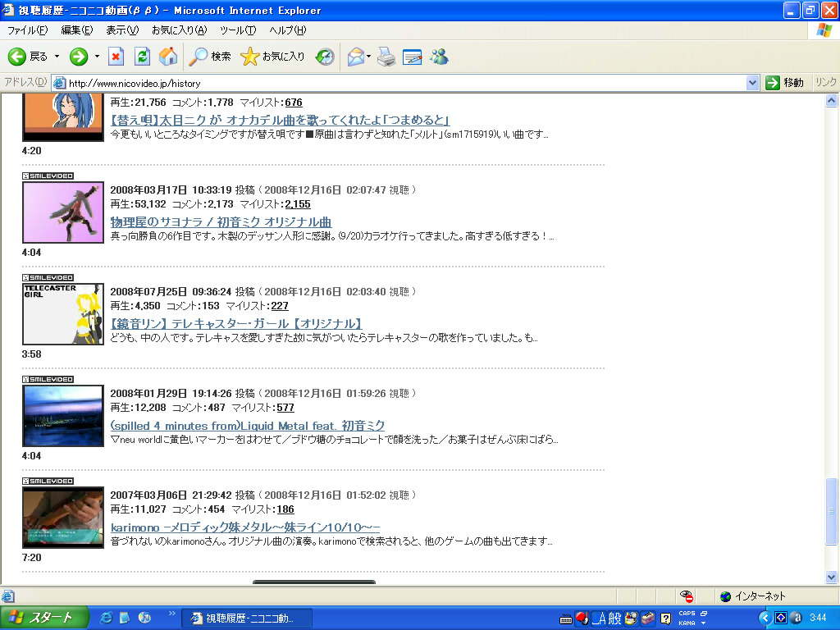Image resolution: width=840 pixels, height=630 pixels.
Task: Click privacy report eye icon in status bar
Action: (x=687, y=596)
